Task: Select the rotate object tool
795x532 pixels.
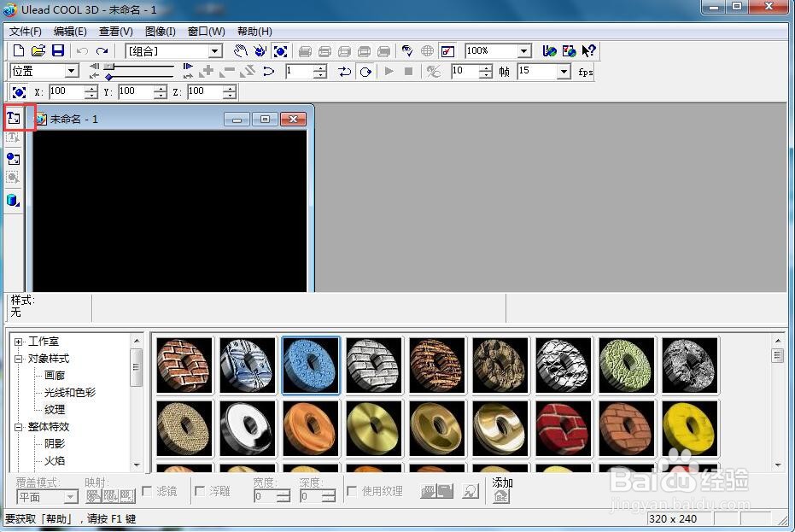Action: tap(260, 50)
